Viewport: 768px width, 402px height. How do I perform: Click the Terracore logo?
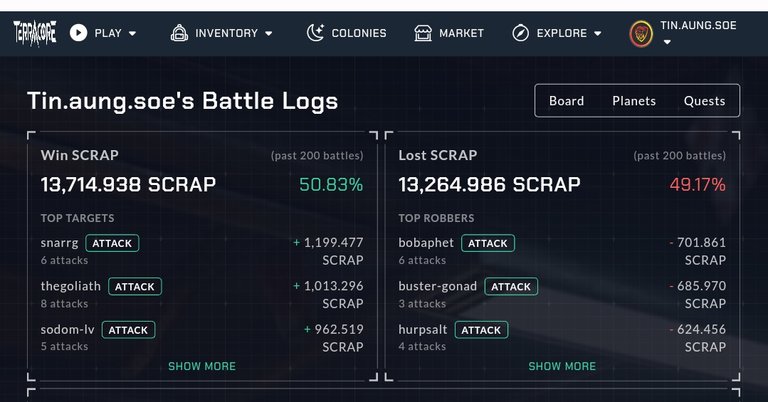pyautogui.click(x=35, y=33)
